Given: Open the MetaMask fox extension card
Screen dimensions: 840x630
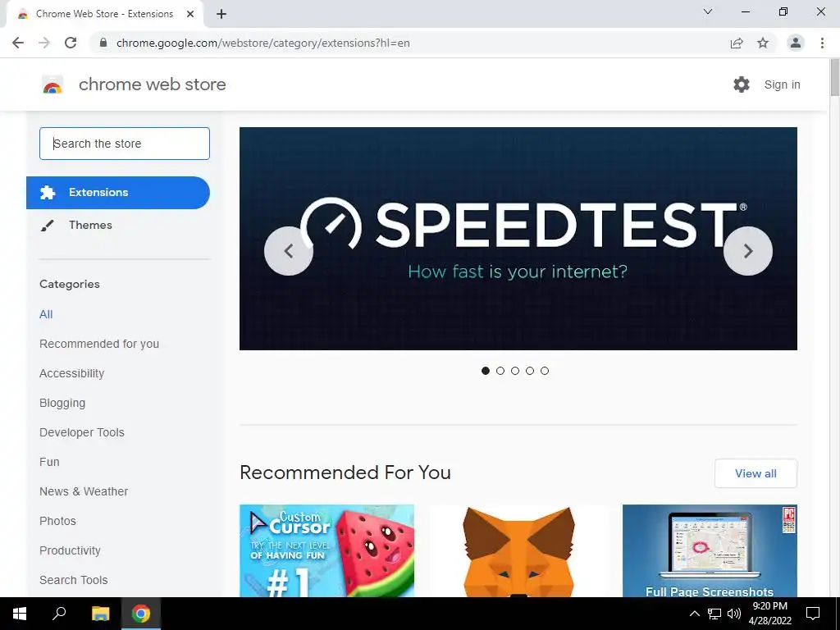Looking at the screenshot, I should pos(518,550).
